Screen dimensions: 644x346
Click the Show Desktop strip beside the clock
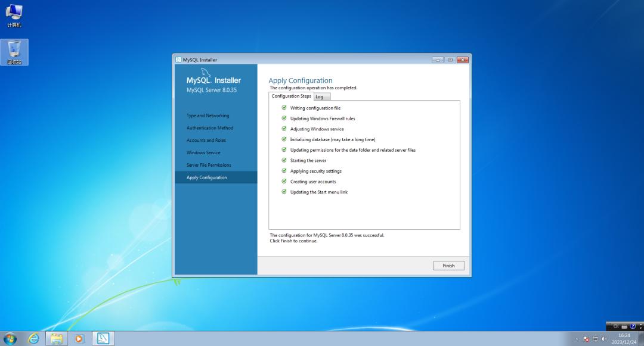[x=641, y=339]
